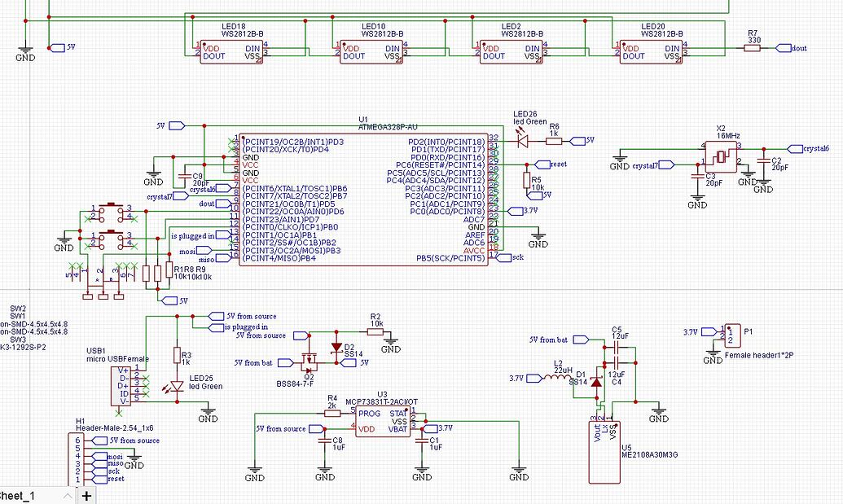Click the Schottky diode D2 SS14 symbol
843x504 pixels.
[336, 346]
